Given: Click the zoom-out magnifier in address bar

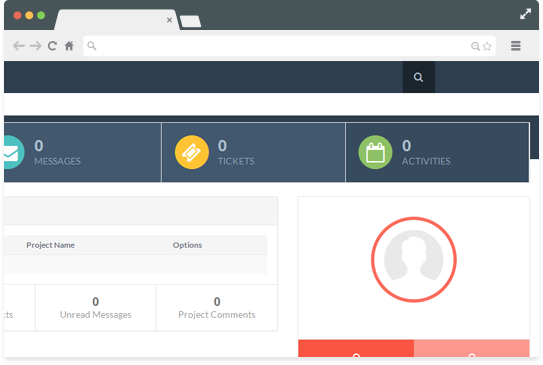Looking at the screenshot, I should click(x=475, y=46).
